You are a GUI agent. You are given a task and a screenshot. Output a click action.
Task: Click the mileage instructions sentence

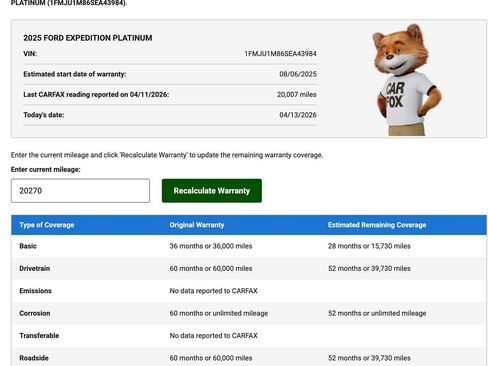(167, 155)
